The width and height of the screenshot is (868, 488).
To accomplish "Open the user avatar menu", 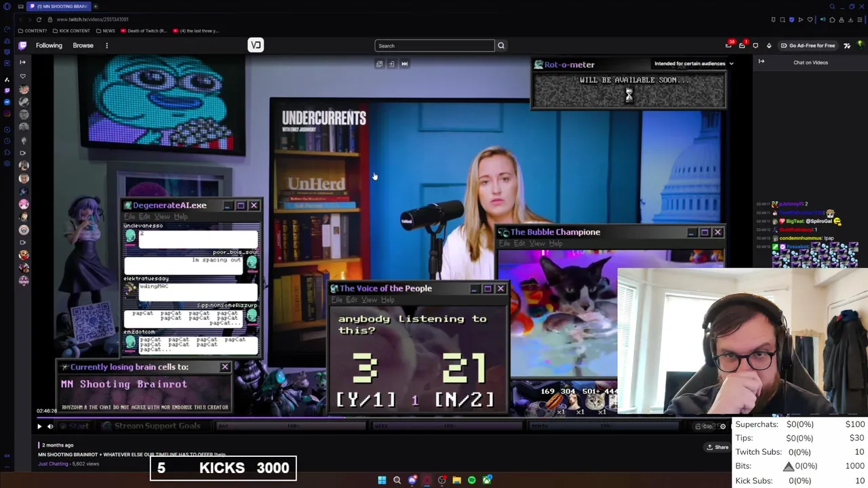I will [861, 44].
